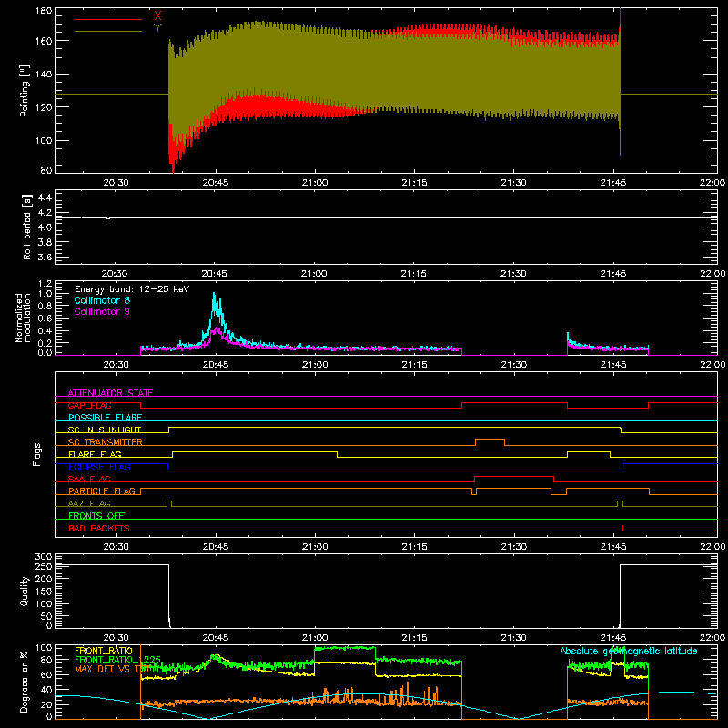Select the red X legend line sample

[x=108, y=19]
